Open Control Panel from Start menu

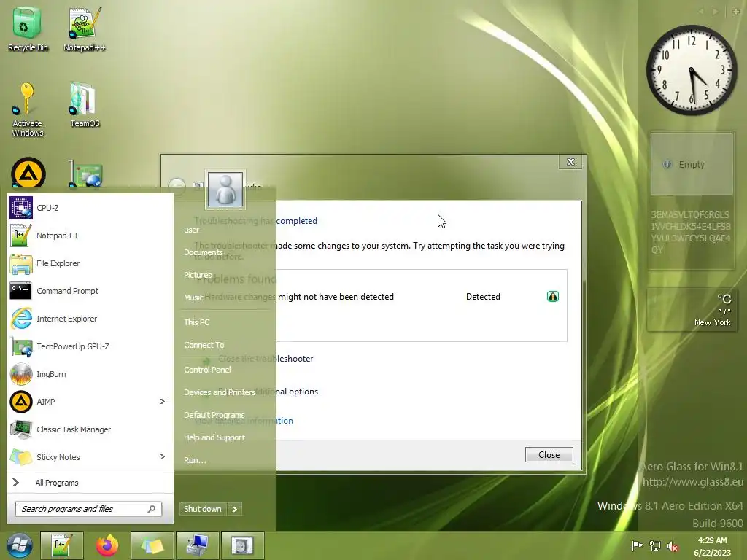(x=207, y=370)
